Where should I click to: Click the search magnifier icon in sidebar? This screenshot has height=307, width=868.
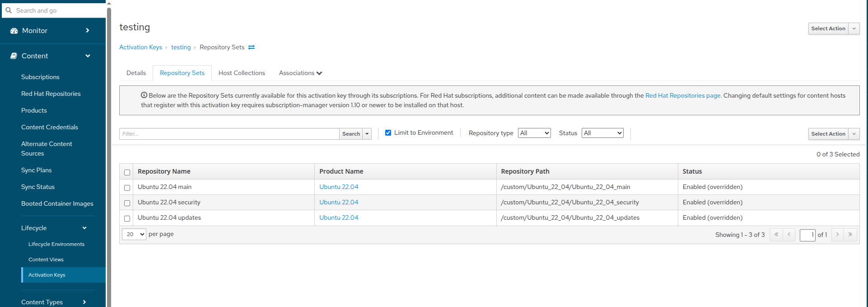(9, 10)
